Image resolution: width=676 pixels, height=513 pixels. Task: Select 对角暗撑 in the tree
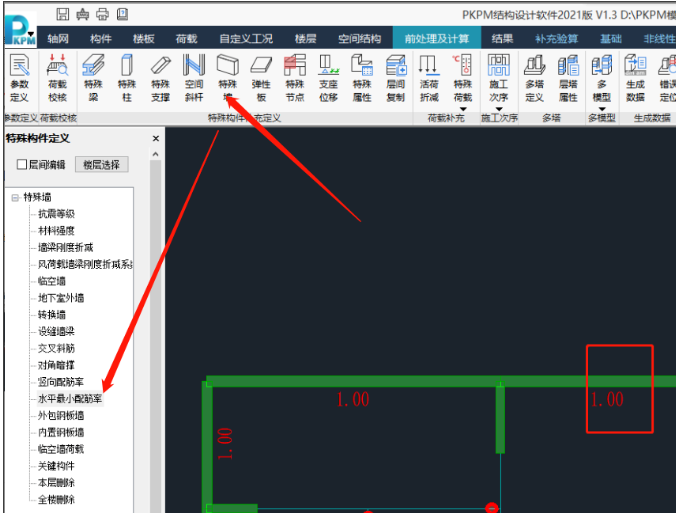[56, 365]
